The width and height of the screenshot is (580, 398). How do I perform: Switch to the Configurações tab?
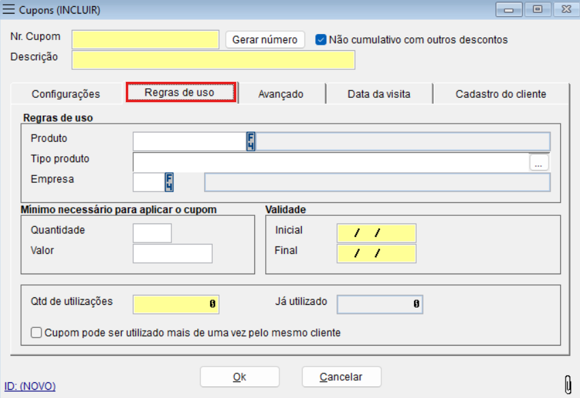(66, 94)
